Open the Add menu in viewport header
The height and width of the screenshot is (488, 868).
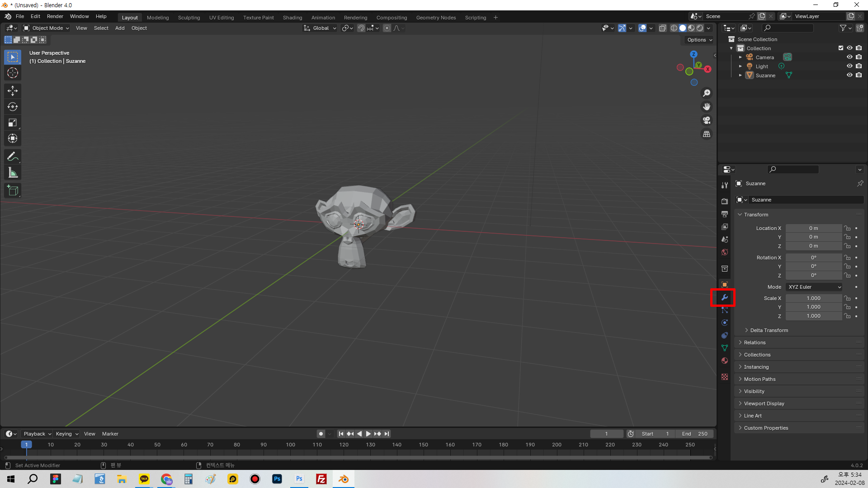[x=120, y=28]
